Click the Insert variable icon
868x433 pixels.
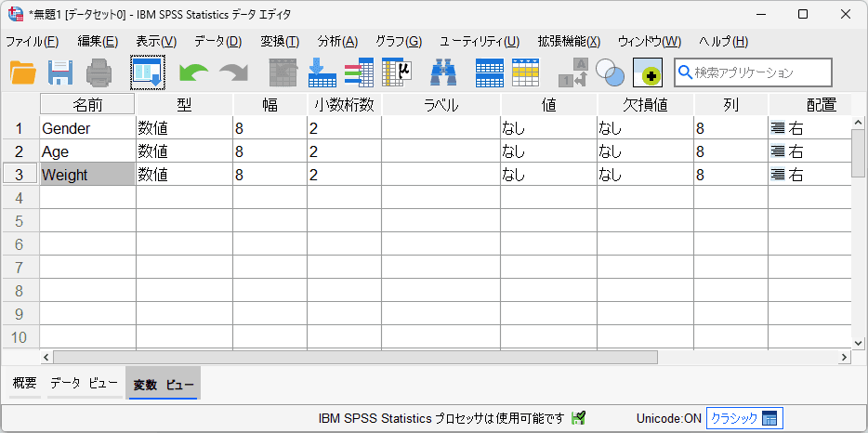click(525, 72)
